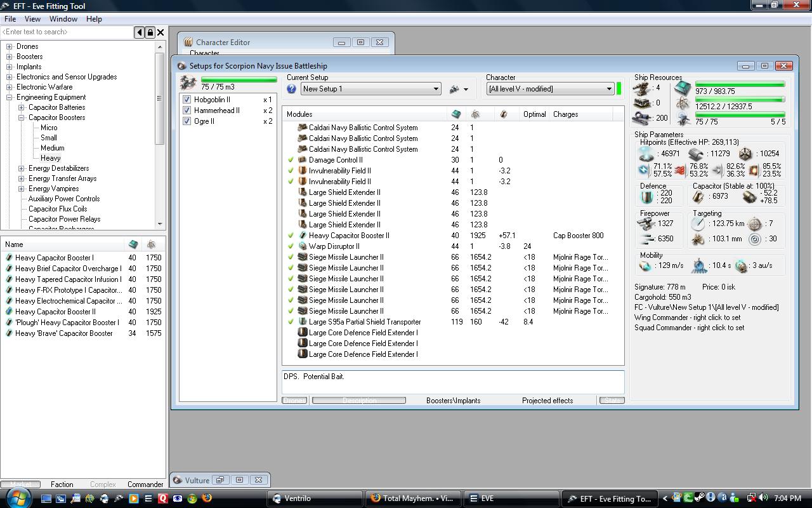Select Heavy 'Brave' Capacitor Booster item

coord(63,333)
